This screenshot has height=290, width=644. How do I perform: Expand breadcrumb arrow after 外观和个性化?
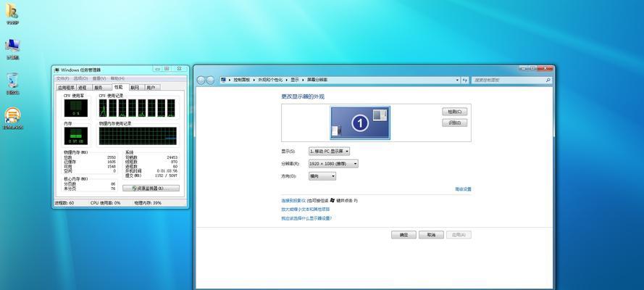(x=287, y=80)
